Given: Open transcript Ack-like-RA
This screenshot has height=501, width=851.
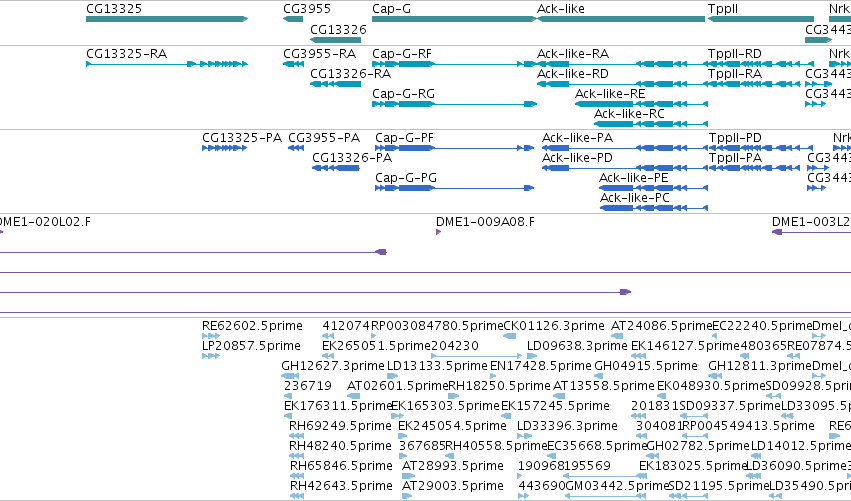Looking at the screenshot, I should [573, 54].
